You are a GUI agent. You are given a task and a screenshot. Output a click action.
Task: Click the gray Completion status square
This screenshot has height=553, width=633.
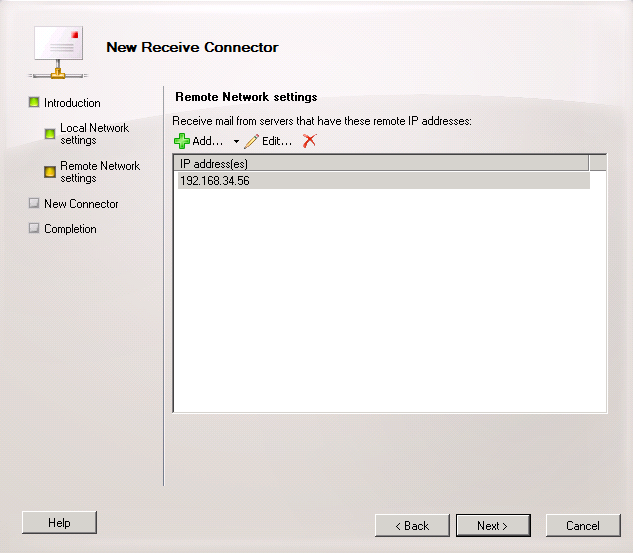pyautogui.click(x=34, y=228)
